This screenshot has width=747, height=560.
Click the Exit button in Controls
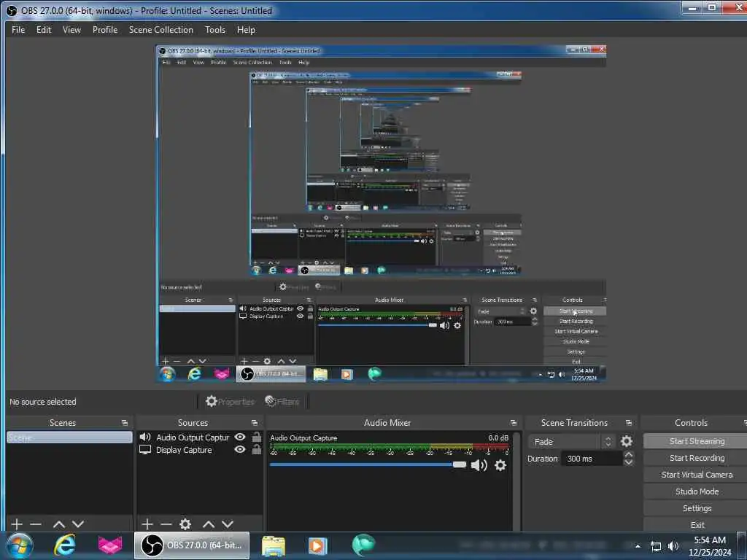(697, 524)
